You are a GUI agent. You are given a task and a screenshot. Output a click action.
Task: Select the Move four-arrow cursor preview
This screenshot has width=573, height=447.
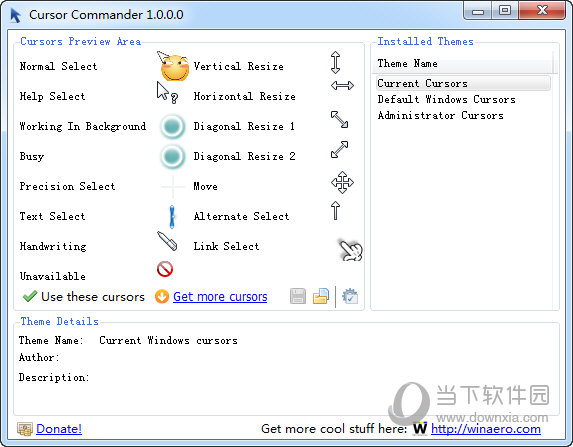tap(342, 182)
